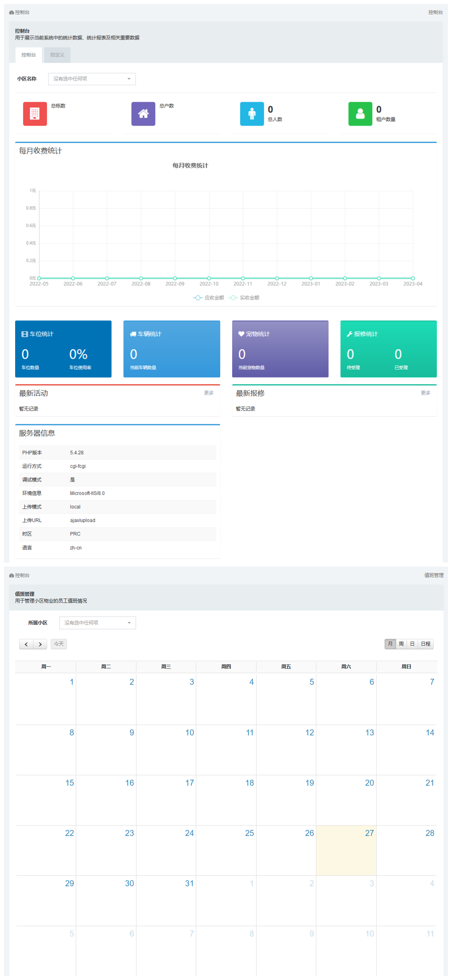Click the blue person icon for 总人数

coord(252,114)
